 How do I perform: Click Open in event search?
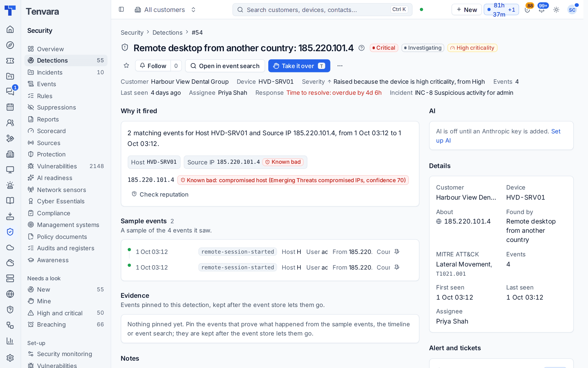click(225, 66)
